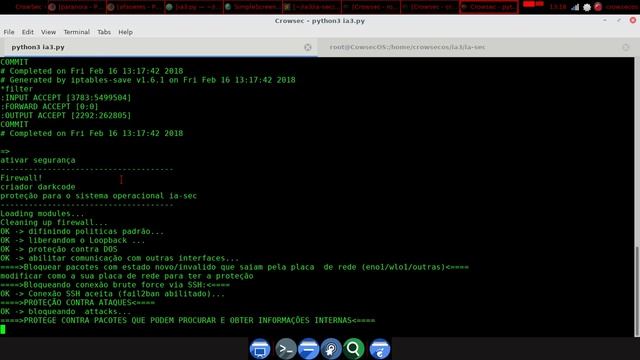This screenshot has height=360, width=640.
Task: Click the terminal cursor block on the last line
Action: pos(3,329)
